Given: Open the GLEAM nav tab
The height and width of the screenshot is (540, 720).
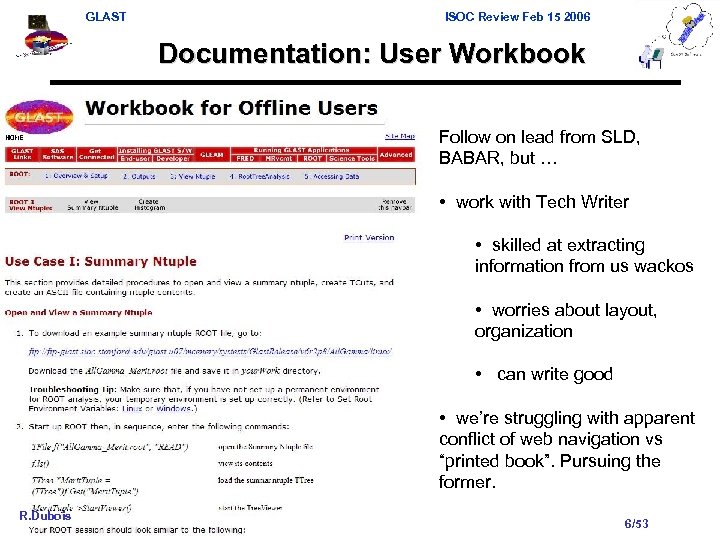Looking at the screenshot, I should [211, 155].
